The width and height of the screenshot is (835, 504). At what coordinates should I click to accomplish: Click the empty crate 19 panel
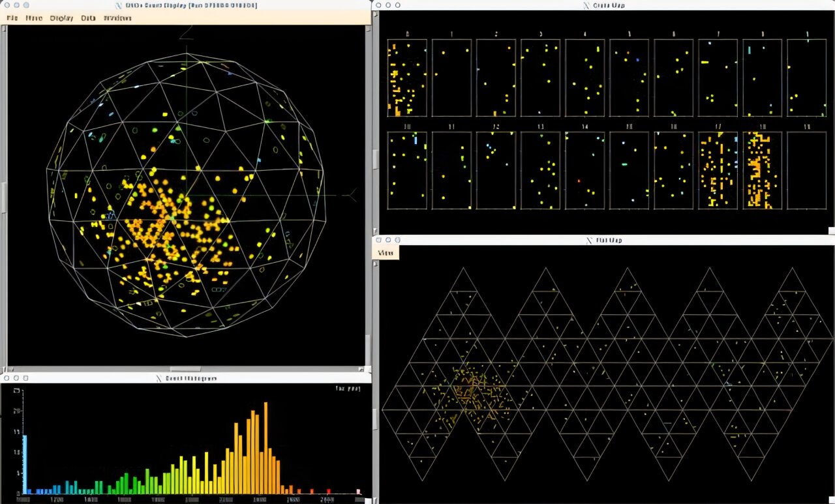pos(806,170)
